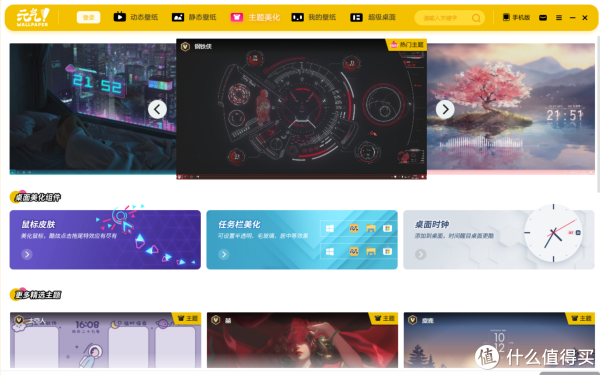Open the 鼠标皮肤 card arrow
Screen dimensions: 600x375
[x=27, y=254]
